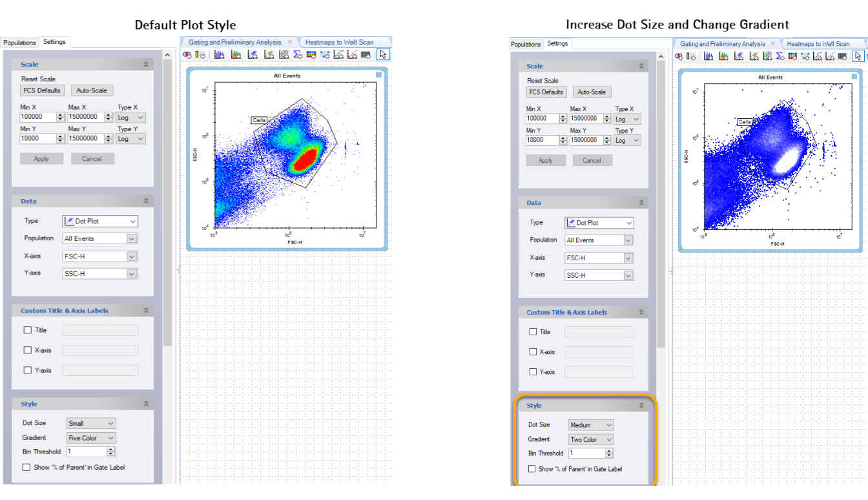
Task: Enable Y-axis label checkbox in Increase Dot Size panel
Action: coord(533,372)
